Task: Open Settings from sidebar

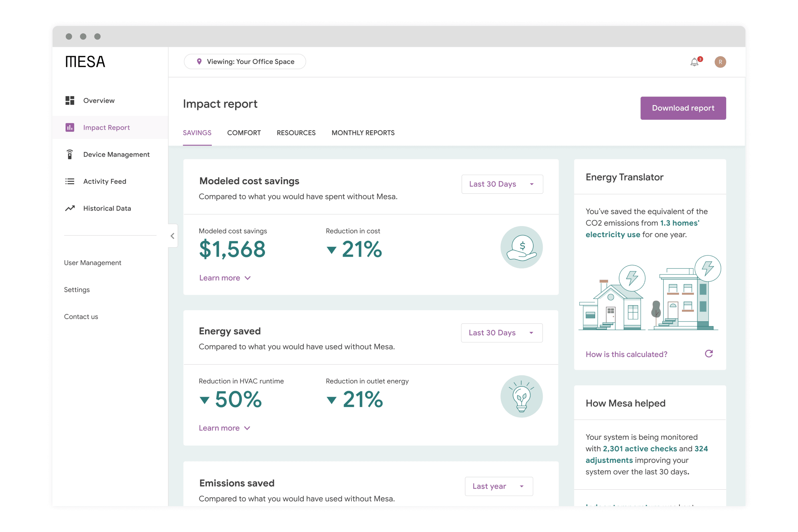Action: pos(77,290)
